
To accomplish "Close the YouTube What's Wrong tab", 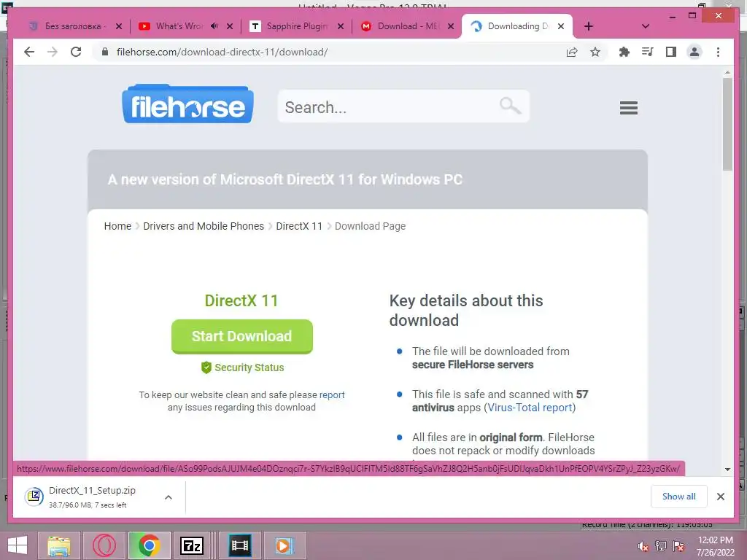I will click(x=230, y=26).
